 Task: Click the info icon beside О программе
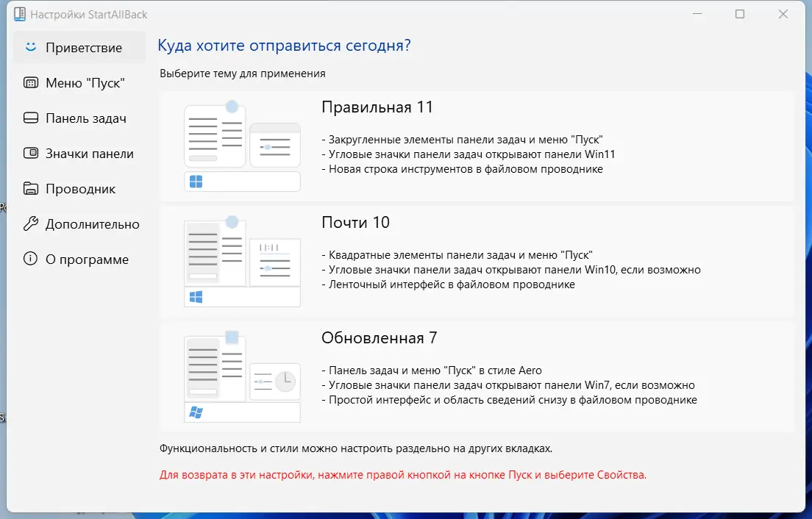coord(31,259)
